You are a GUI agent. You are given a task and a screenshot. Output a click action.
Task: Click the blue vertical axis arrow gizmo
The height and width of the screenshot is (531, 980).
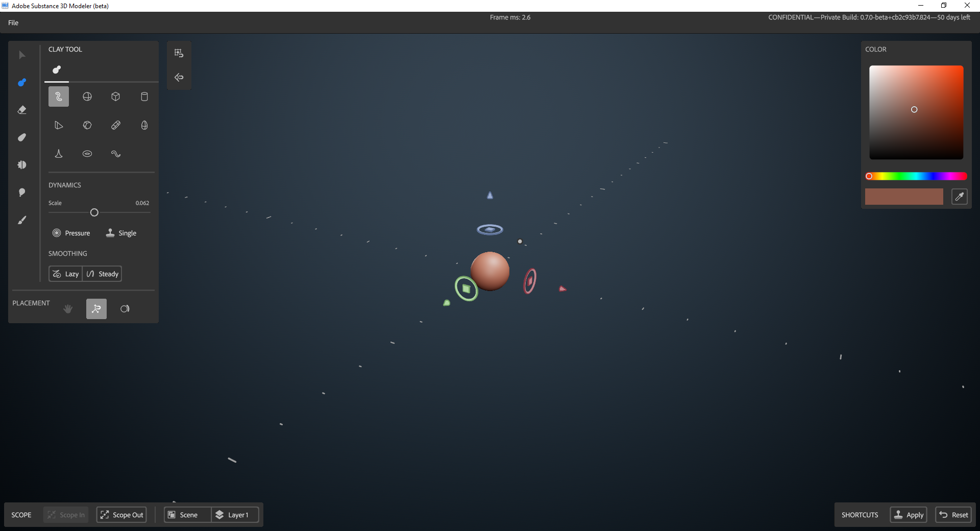[x=490, y=195]
